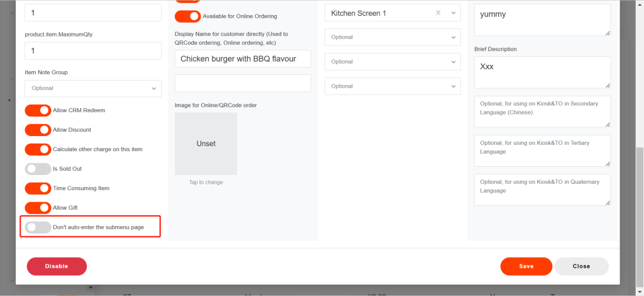644x296 pixels.
Task: Clear the Kitchen Screen 1 selection
Action: 438,13
